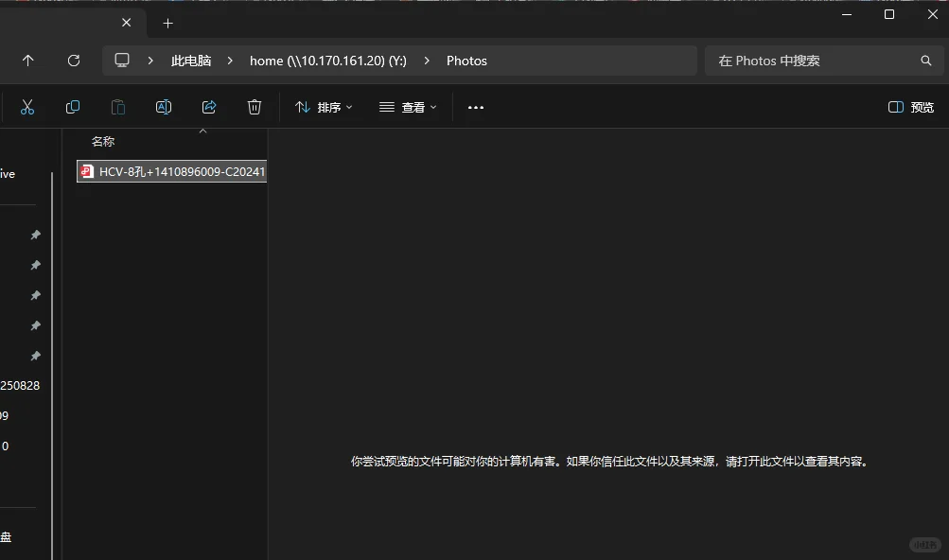The width and height of the screenshot is (949, 560).
Task: Open a new tab with the plus button
Action: pos(167,22)
